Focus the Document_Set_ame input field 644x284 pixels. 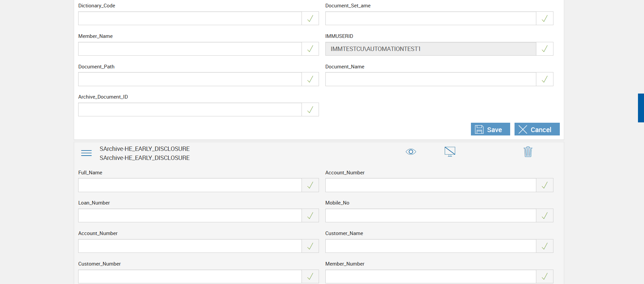431,18
